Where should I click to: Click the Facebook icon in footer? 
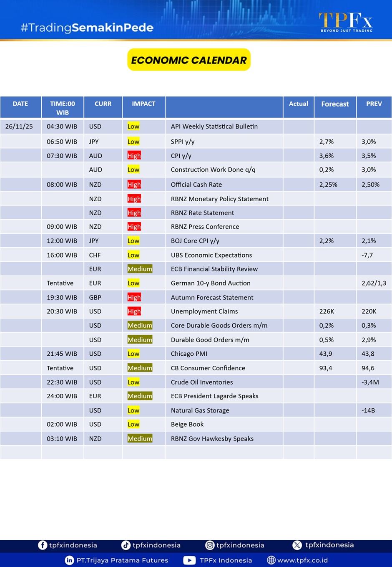click(x=43, y=545)
